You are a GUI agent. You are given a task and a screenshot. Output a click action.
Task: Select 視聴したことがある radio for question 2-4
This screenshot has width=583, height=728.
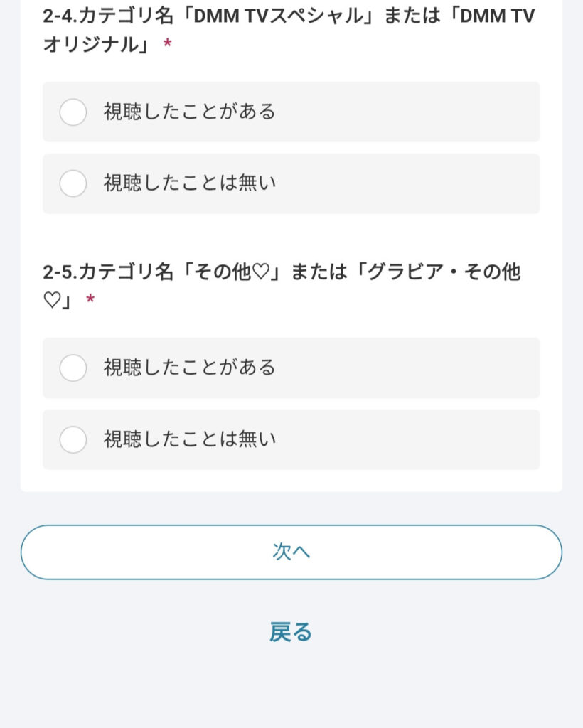pos(73,112)
